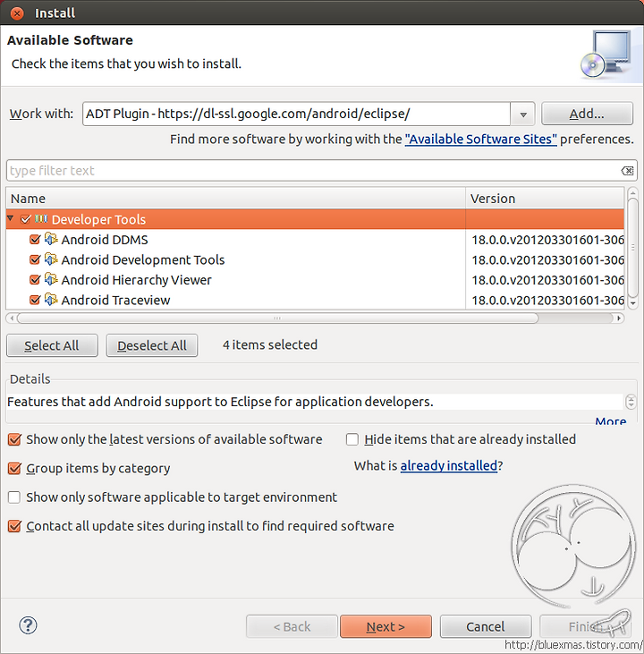Screen dimensions: 644x654
Task: Toggle Group items by category checkbox
Action: click(14, 469)
